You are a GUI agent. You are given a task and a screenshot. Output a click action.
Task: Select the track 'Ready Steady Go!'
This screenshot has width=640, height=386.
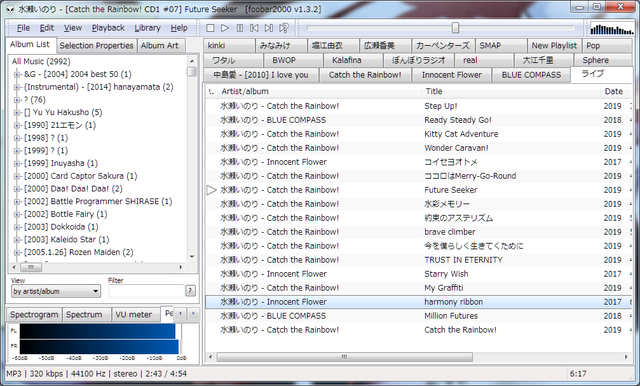pos(418,120)
